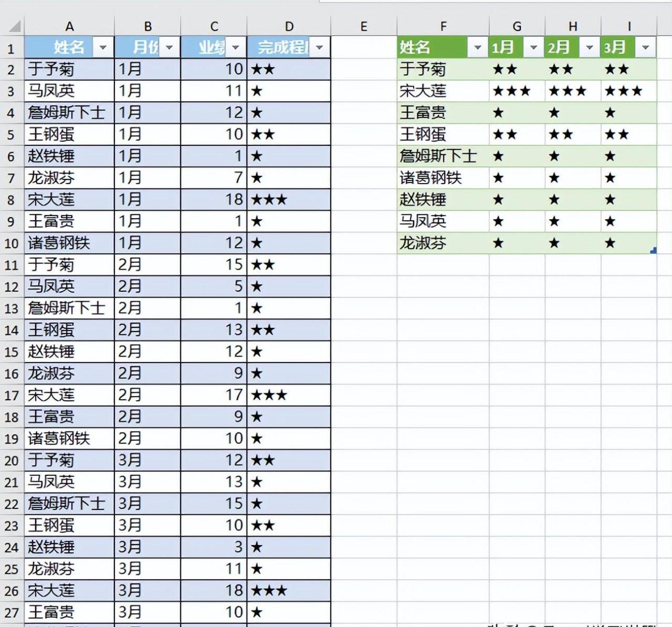Viewport: 672px width, 627px height.
Task: Click the green 姓名 header cell
Action: coord(443,48)
